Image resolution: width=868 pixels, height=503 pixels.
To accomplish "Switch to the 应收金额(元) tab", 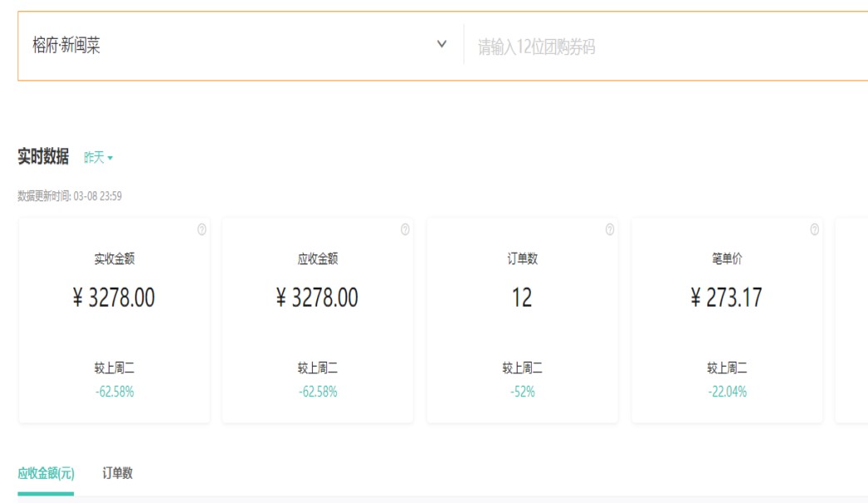I will click(46, 473).
